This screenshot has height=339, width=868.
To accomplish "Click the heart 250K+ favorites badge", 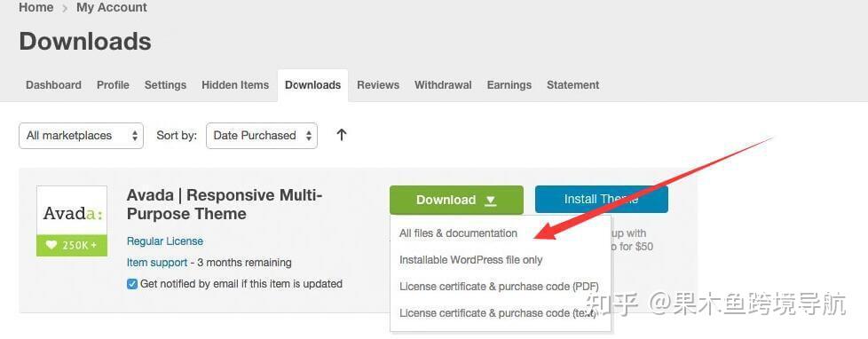I will coord(72,246).
